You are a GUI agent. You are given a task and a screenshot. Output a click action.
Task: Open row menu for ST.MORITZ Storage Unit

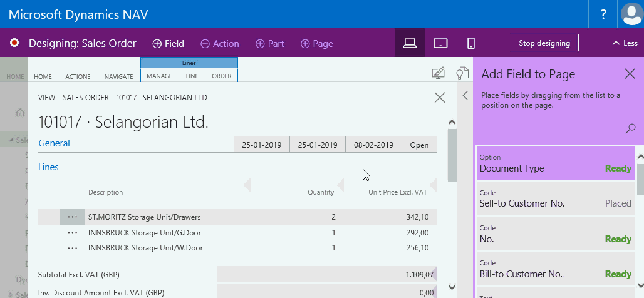point(73,217)
